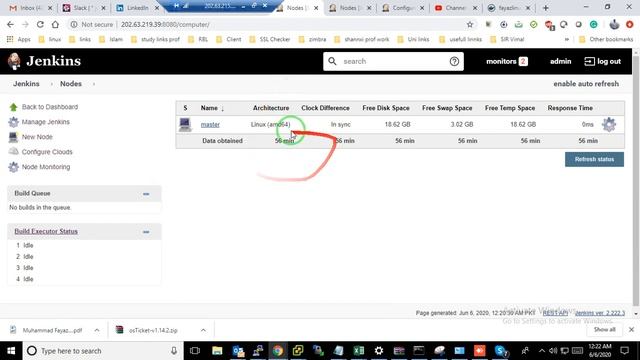640x360 pixels.
Task: Click the log out icon
Action: pyautogui.click(x=589, y=61)
